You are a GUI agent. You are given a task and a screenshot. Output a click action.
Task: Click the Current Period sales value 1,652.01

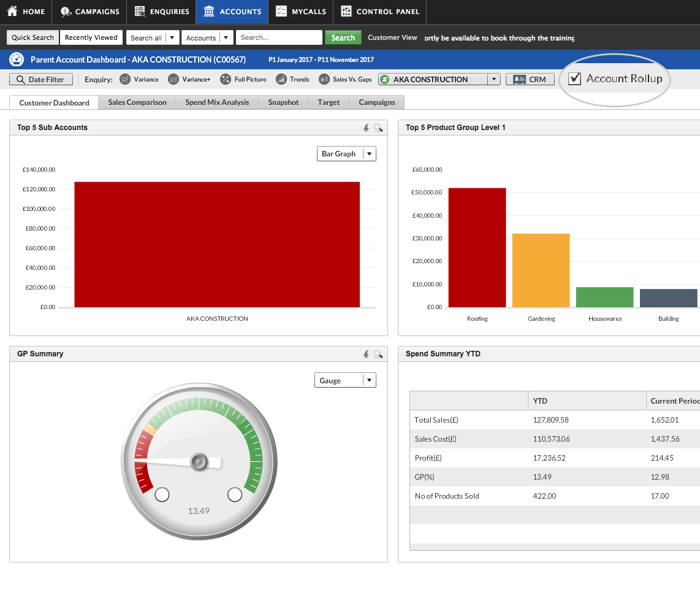coord(664,420)
